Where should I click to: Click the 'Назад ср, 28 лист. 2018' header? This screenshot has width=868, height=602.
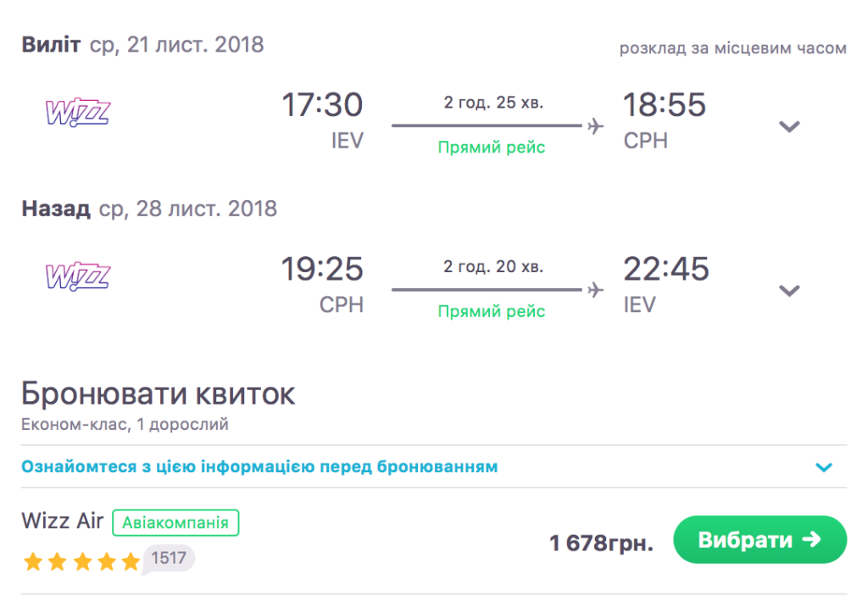click(149, 209)
